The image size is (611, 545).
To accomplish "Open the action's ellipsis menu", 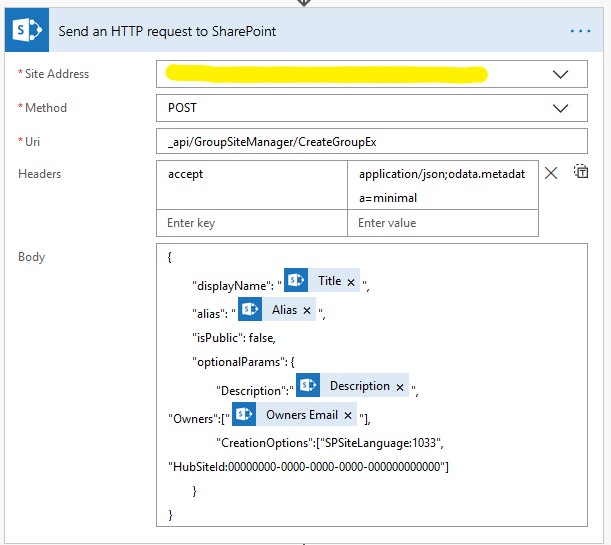I will [x=580, y=31].
